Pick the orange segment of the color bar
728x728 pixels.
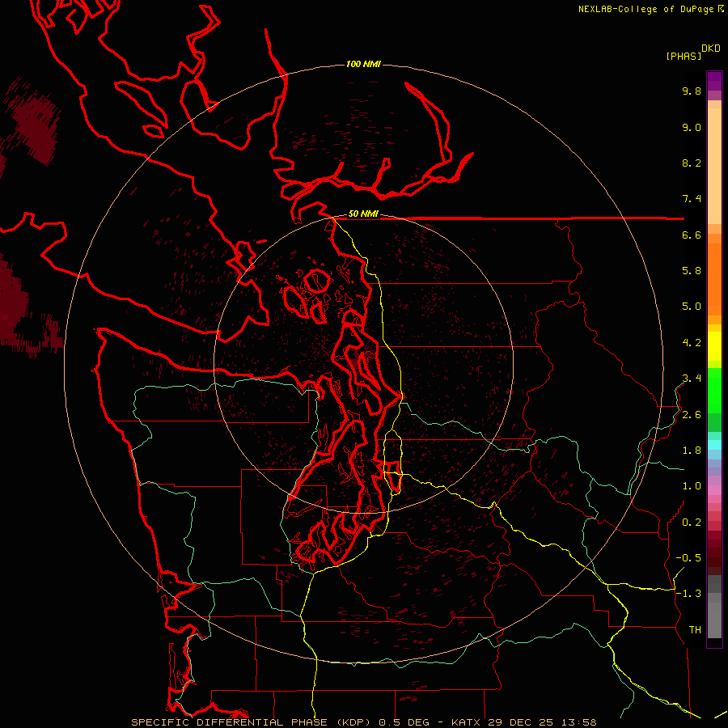[714, 279]
